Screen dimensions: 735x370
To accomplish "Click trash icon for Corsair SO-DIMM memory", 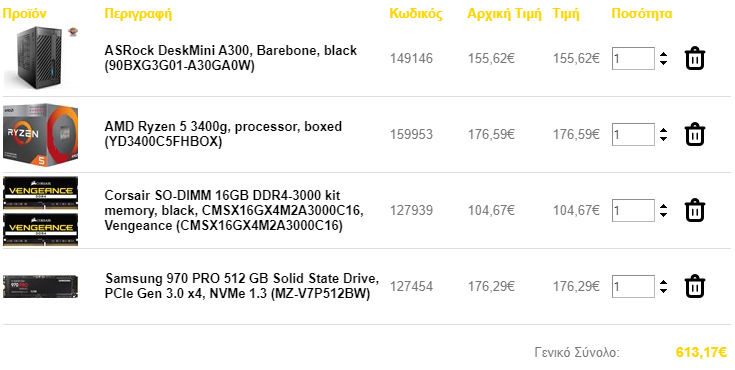I will [x=695, y=211].
